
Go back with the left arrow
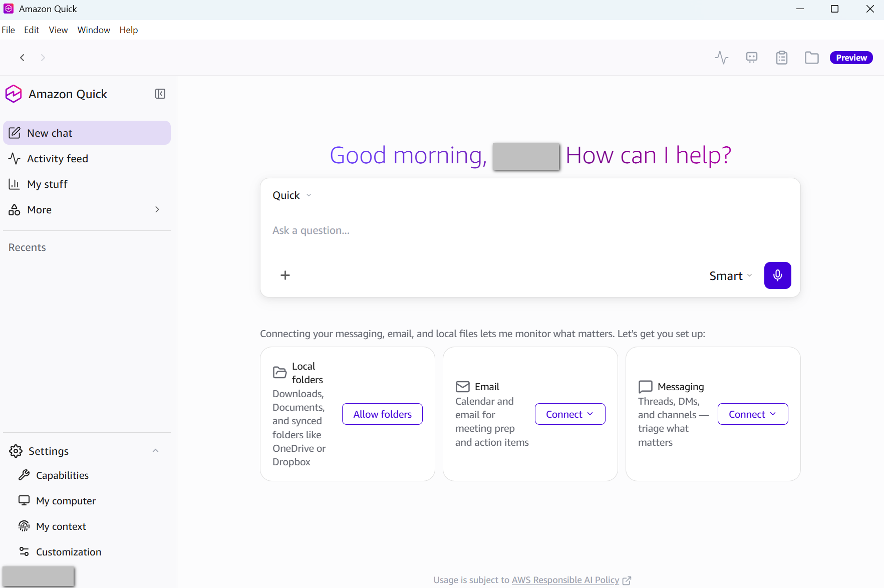coord(22,58)
